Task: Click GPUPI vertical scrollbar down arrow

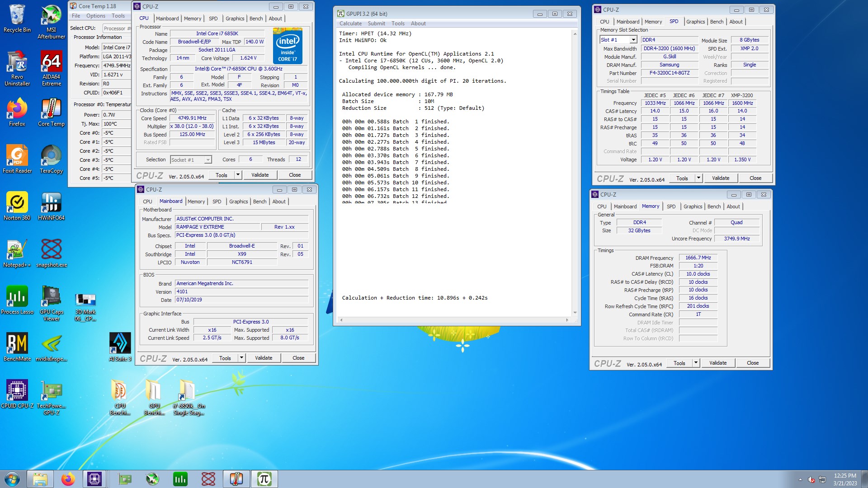Action: click(x=575, y=313)
